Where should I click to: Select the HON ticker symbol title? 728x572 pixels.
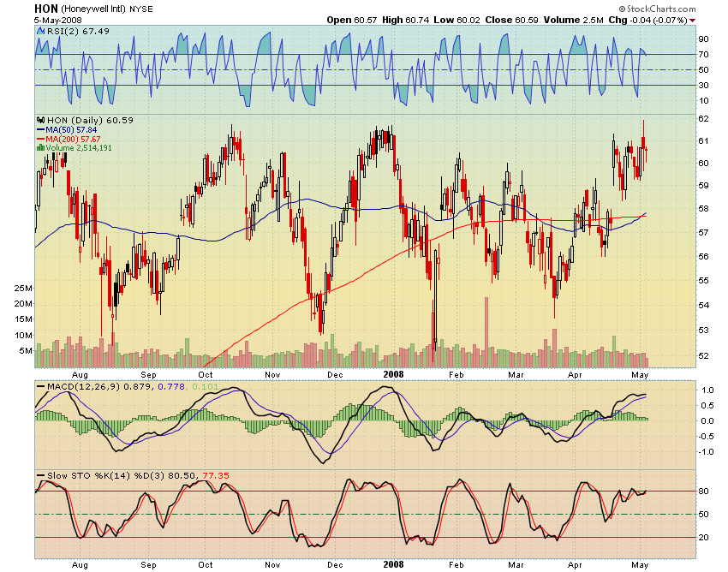click(x=46, y=9)
